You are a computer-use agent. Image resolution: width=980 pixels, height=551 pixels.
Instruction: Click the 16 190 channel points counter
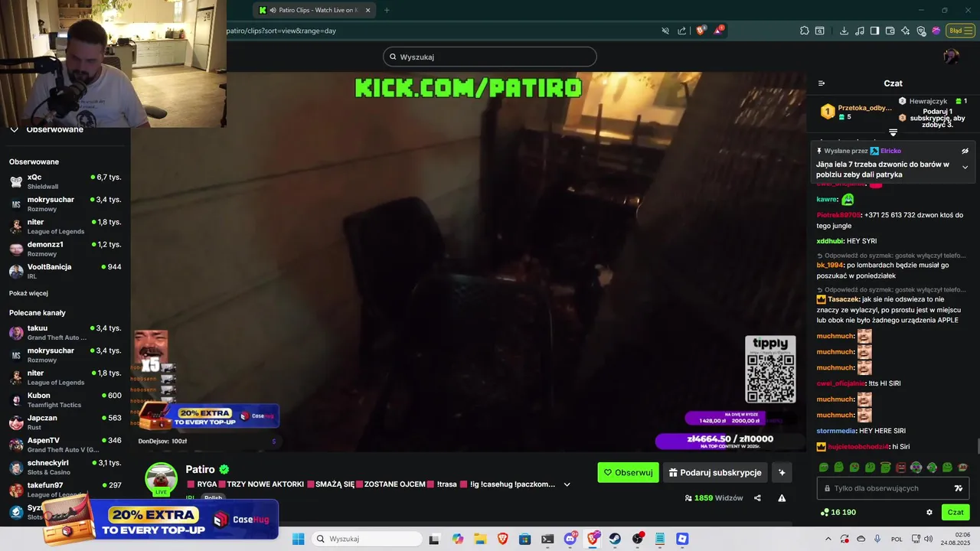click(838, 513)
